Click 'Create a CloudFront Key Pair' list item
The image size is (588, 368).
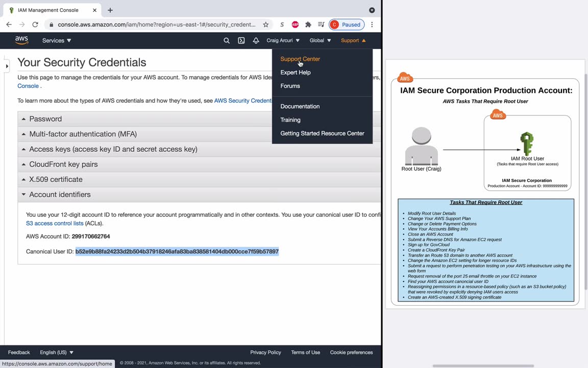[436, 250]
